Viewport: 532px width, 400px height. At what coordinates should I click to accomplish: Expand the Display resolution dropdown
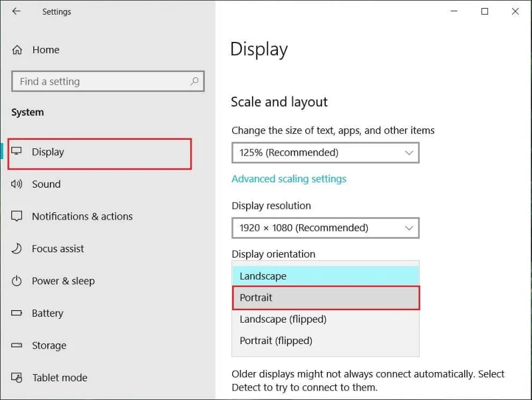click(325, 228)
